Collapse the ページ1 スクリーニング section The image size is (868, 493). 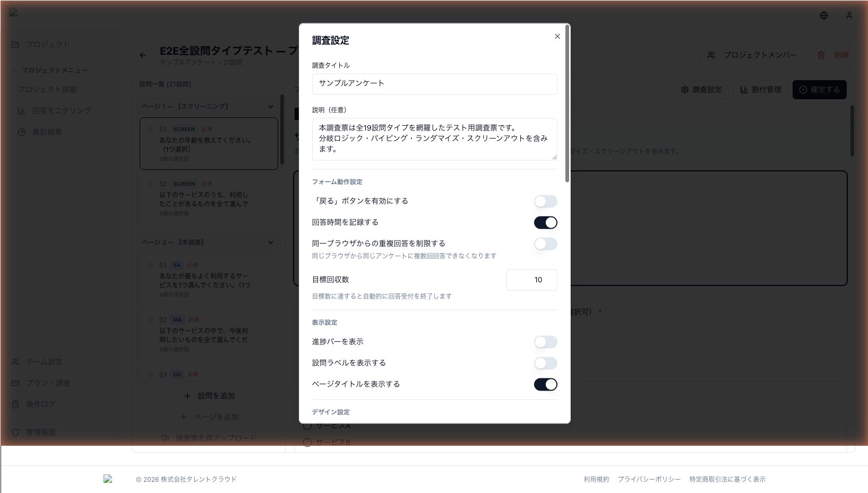coord(271,107)
